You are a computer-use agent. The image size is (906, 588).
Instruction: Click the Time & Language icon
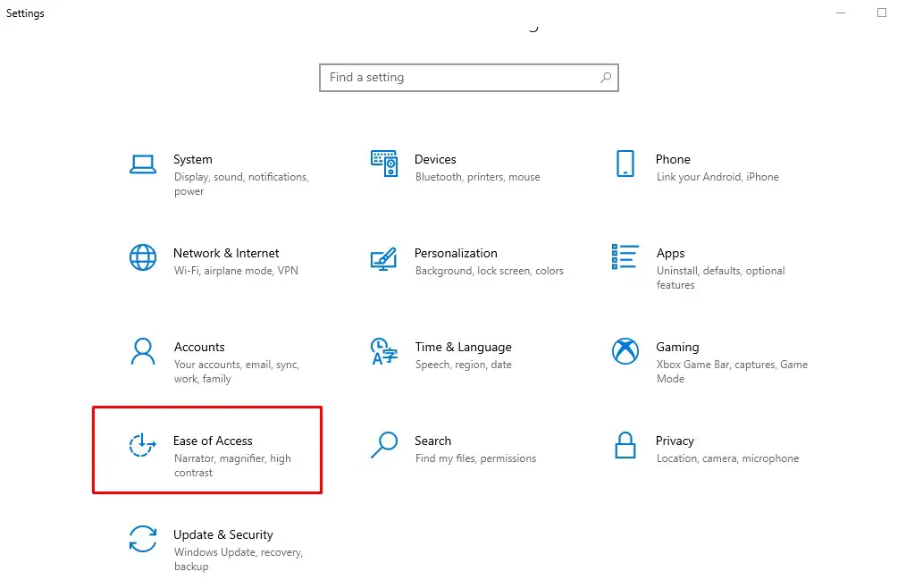384,351
